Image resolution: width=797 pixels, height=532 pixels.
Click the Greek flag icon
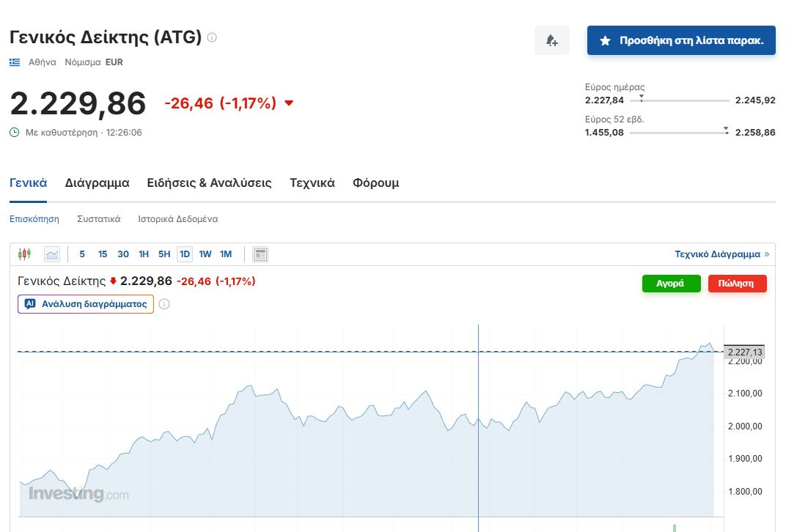tap(15, 62)
